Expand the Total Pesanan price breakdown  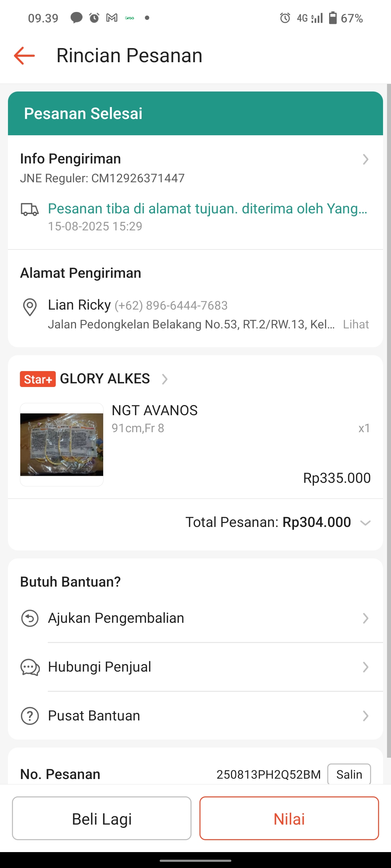(x=365, y=523)
